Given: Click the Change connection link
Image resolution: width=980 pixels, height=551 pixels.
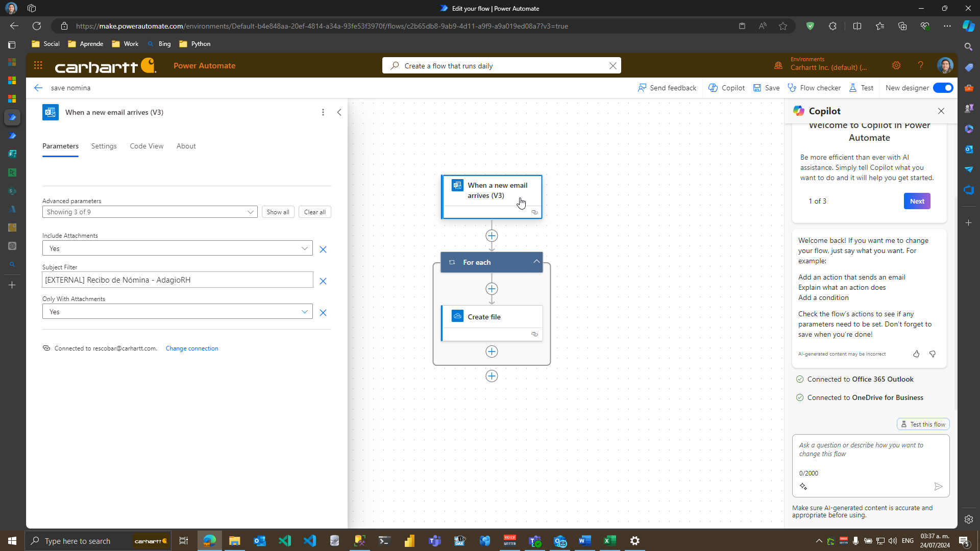Looking at the screenshot, I should pos(191,348).
